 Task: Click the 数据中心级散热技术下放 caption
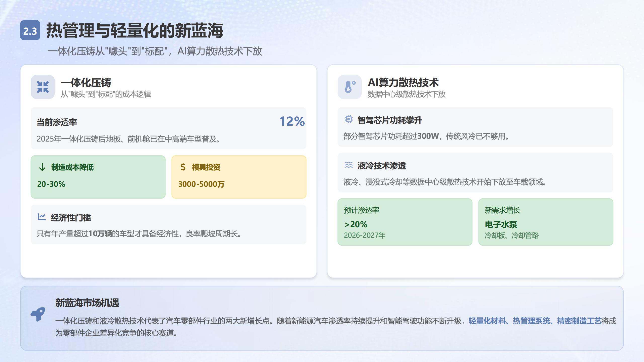(407, 94)
